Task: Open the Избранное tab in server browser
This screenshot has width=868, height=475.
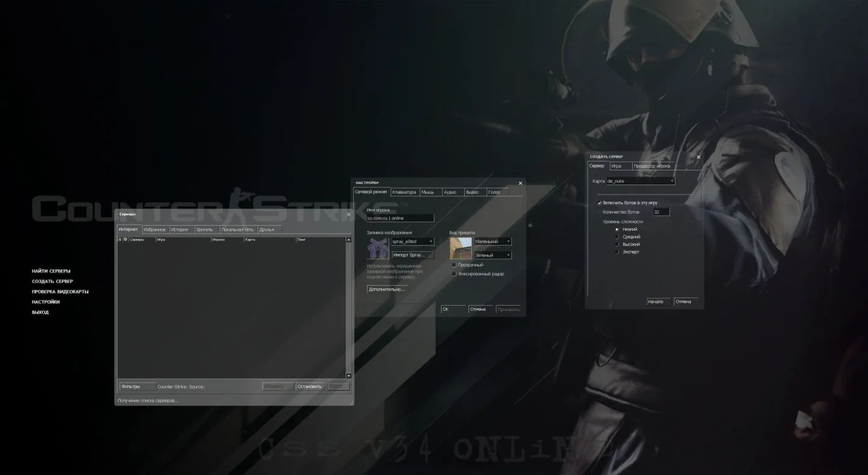Action: pyautogui.click(x=154, y=230)
